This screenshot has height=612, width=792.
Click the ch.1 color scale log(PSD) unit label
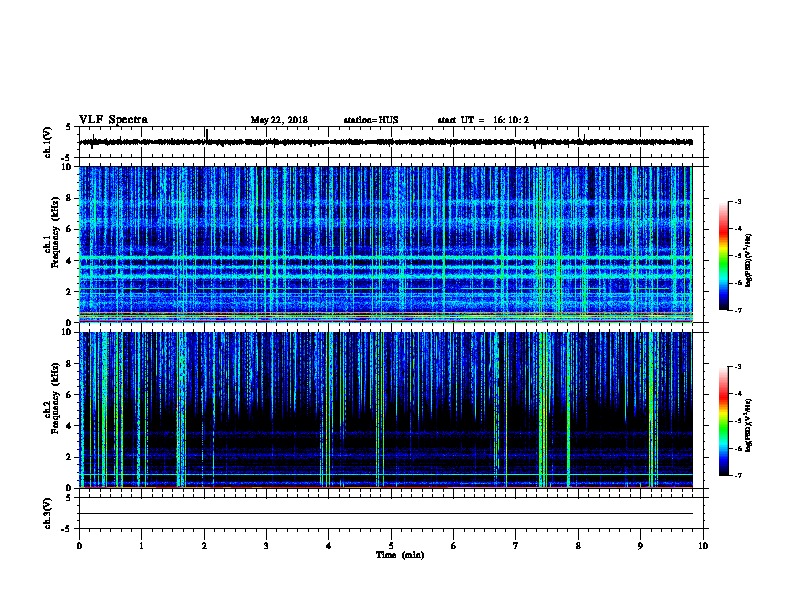coord(749,260)
